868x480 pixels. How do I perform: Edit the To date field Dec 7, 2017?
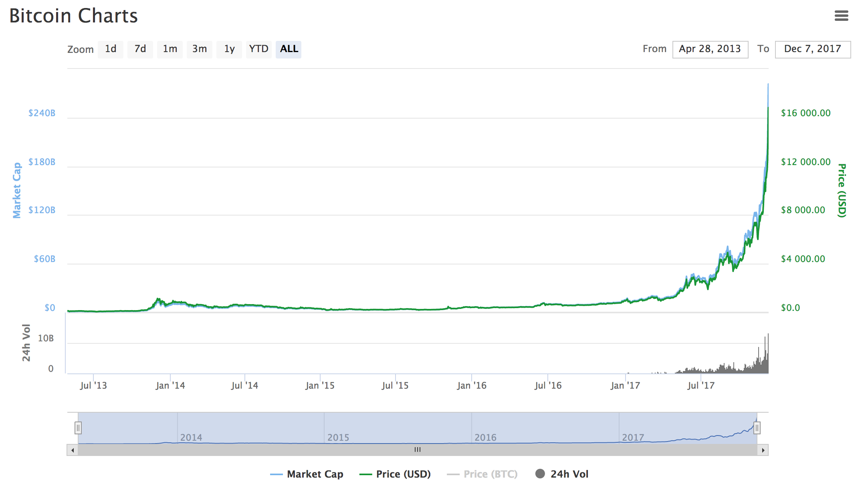[813, 49]
